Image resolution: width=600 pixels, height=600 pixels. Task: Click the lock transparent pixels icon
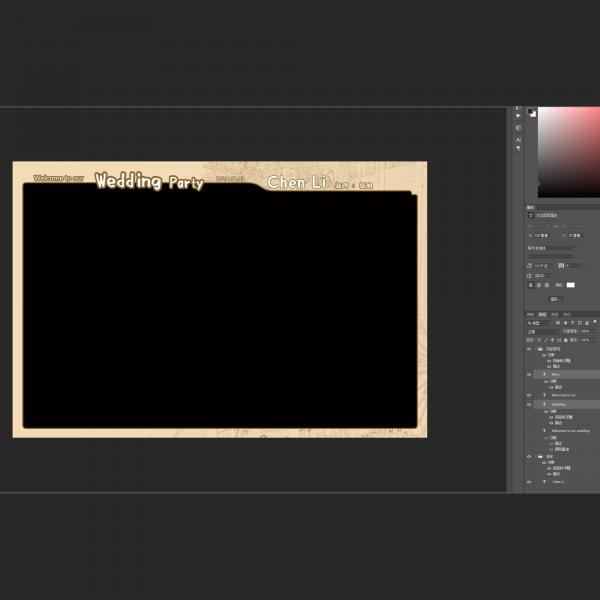(x=541, y=340)
